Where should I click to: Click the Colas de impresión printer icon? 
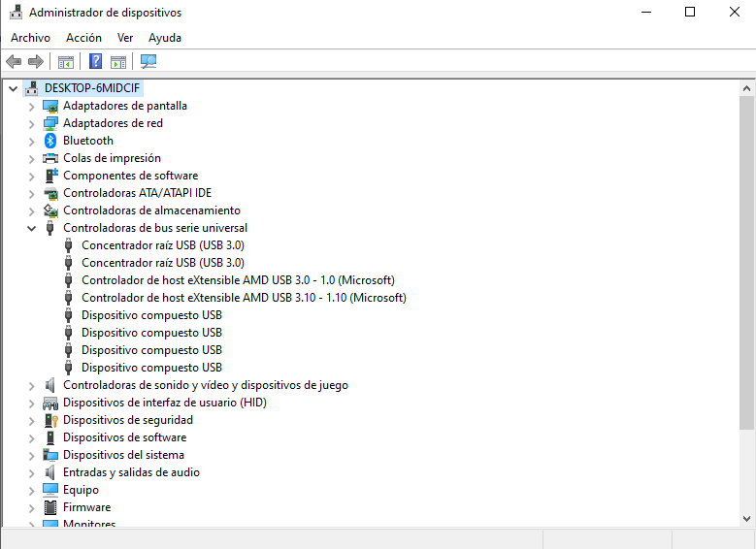pyautogui.click(x=50, y=158)
